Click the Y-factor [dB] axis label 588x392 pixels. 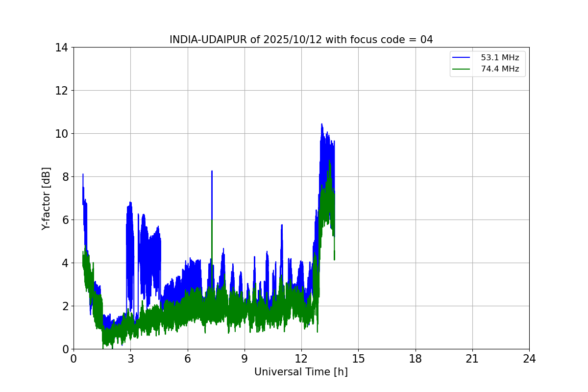coord(46,198)
